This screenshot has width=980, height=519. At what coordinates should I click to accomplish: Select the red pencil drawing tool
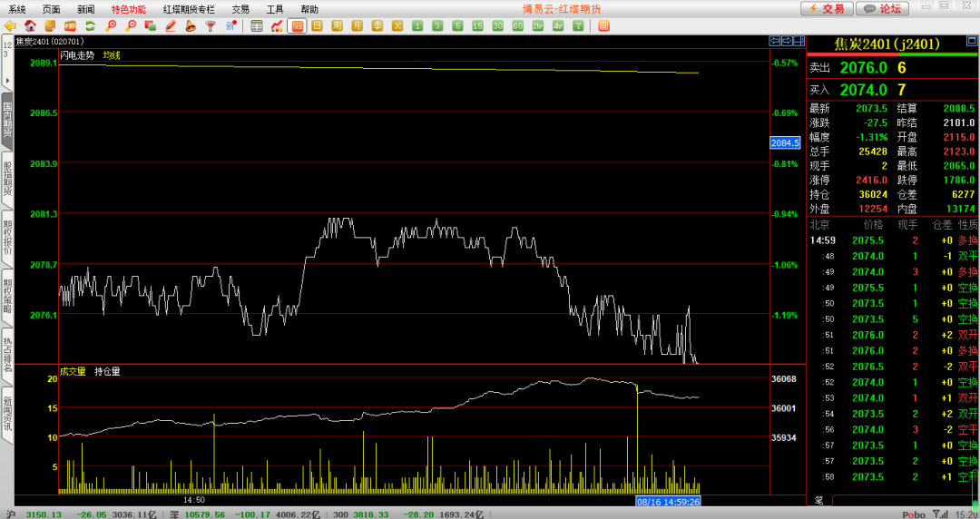(x=171, y=26)
